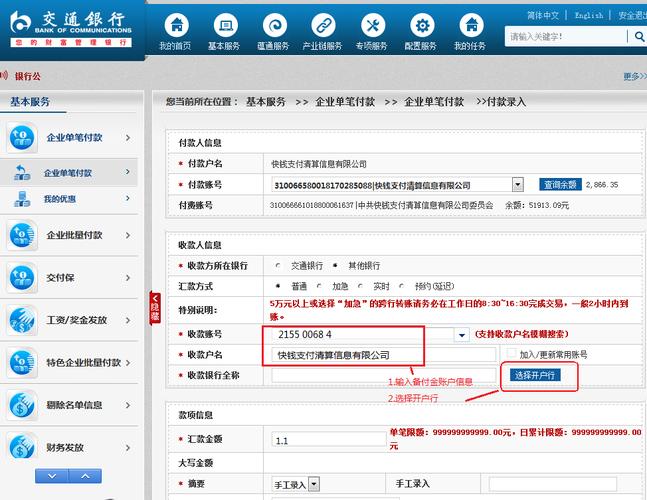Click the keyword search input field
Screen dimensions: 647x500
565,37
